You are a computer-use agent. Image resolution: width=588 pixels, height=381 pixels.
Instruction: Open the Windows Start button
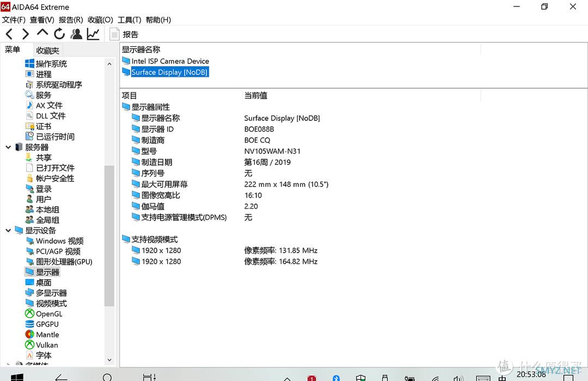coord(17,377)
